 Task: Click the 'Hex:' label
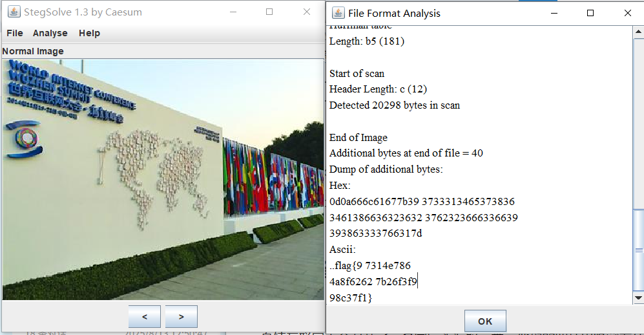(x=340, y=186)
